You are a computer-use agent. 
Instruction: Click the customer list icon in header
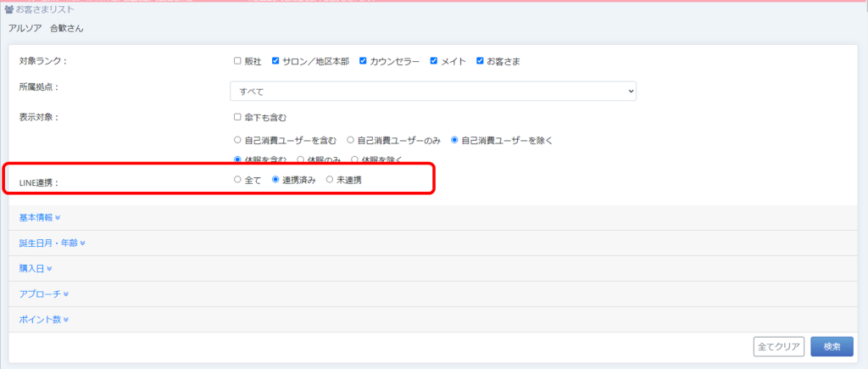pyautogui.click(x=9, y=9)
